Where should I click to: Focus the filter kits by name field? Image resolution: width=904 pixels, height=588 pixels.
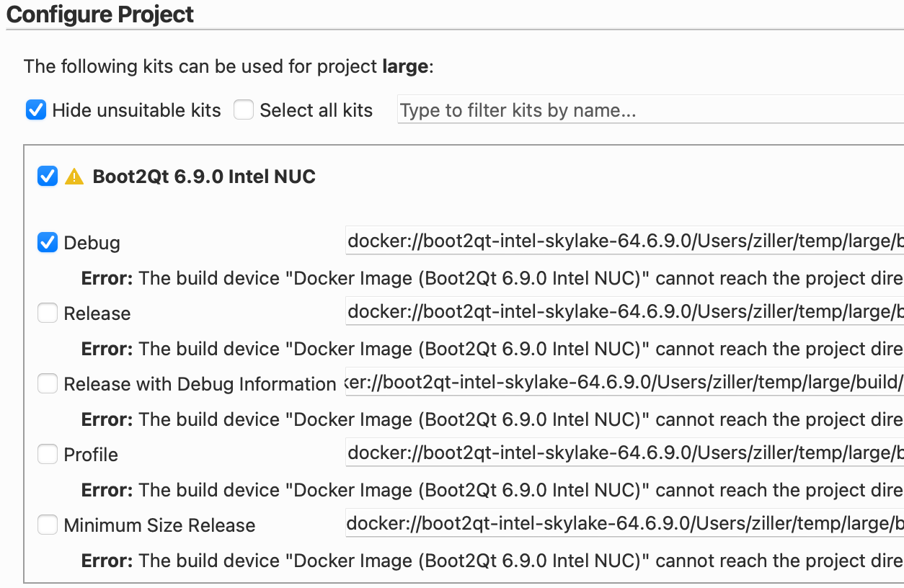click(650, 110)
